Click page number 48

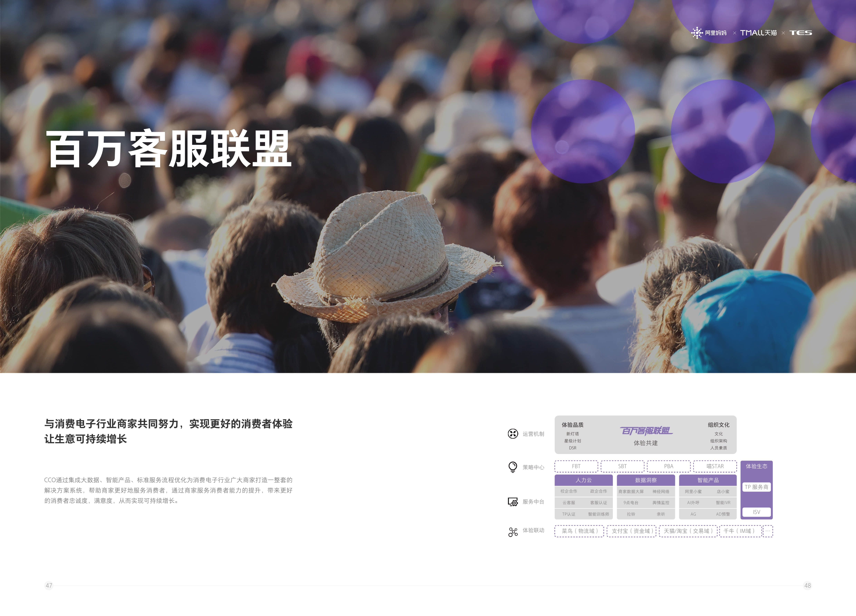pyautogui.click(x=807, y=585)
